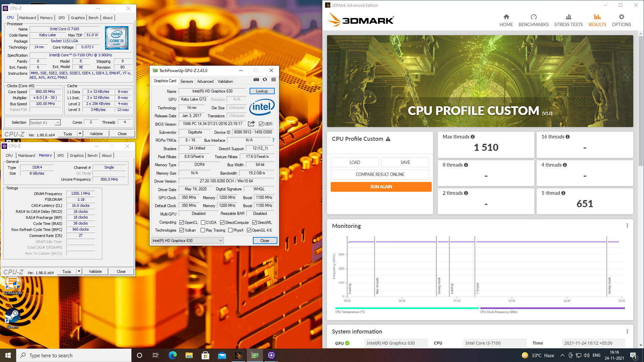Click SAVE button in 3DMark
This screenshot has height=362, width=644.
pyautogui.click(x=405, y=162)
